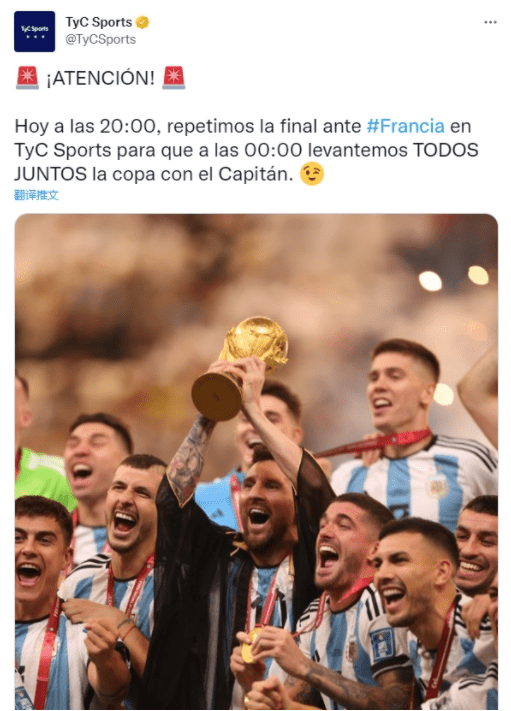Click the winking face emoji
The image size is (511, 711).
[x=312, y=174]
